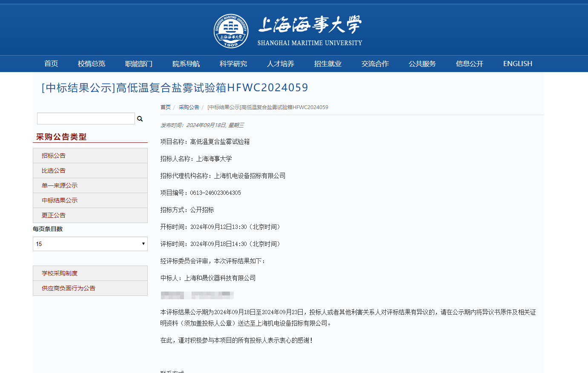The height and width of the screenshot is (373, 588).
Task: Click the 项目名称：高低温复合盐雾试验箱 line
Action: (x=205, y=142)
